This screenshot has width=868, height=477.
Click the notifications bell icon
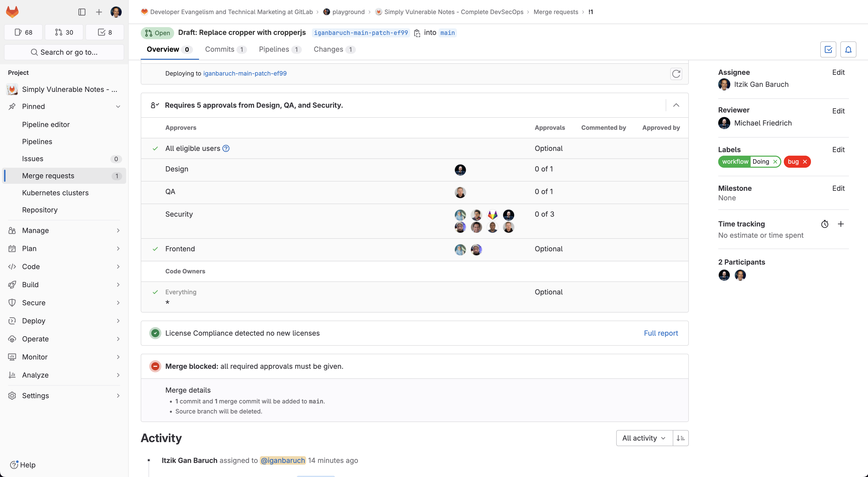click(848, 50)
